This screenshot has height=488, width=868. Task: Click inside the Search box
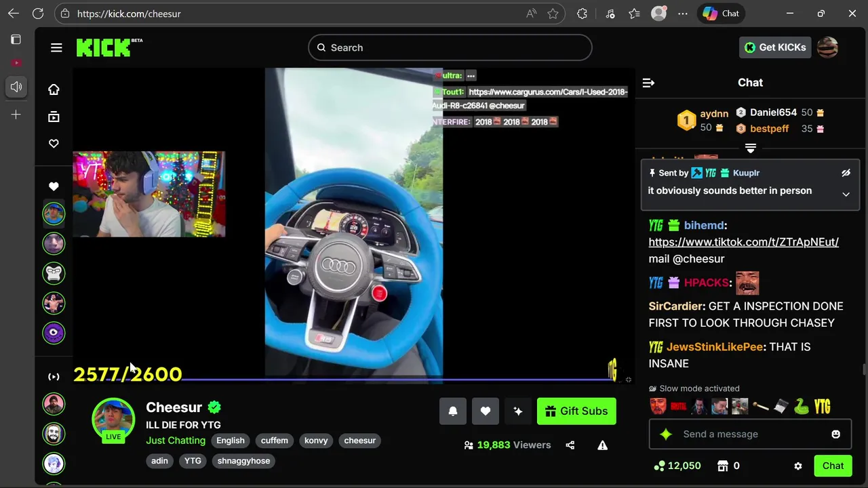pos(450,47)
